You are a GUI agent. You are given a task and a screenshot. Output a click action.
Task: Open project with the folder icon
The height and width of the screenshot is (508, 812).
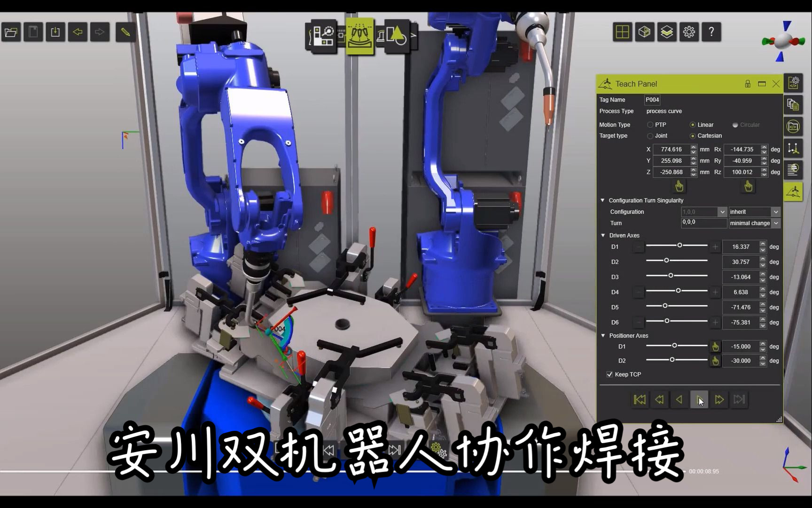[11, 32]
